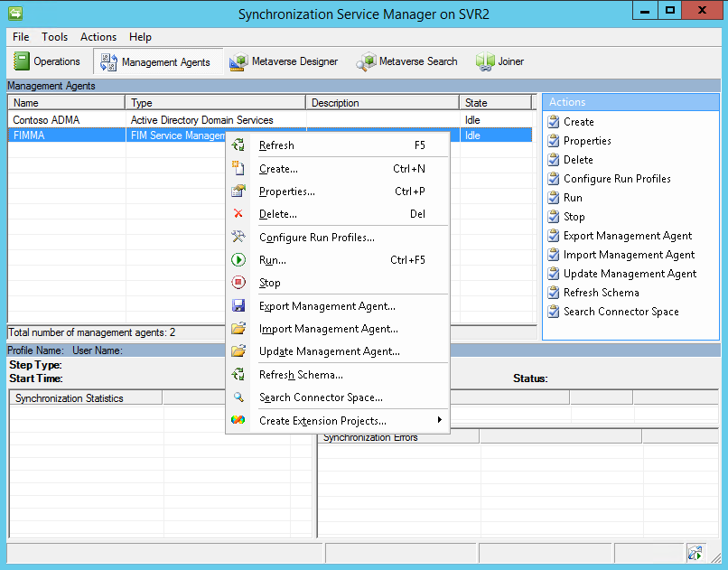
Task: Select Stop in the context menu
Action: click(x=338, y=283)
